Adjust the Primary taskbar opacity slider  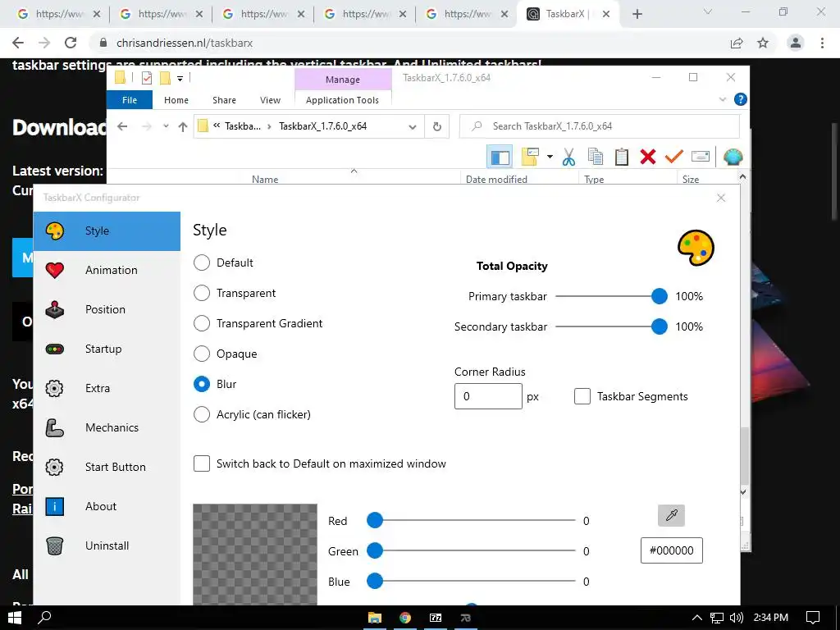click(610, 296)
